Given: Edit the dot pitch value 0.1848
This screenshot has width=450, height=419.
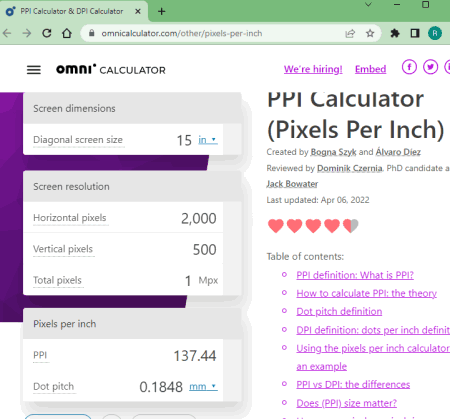Looking at the screenshot, I should coord(161,387).
